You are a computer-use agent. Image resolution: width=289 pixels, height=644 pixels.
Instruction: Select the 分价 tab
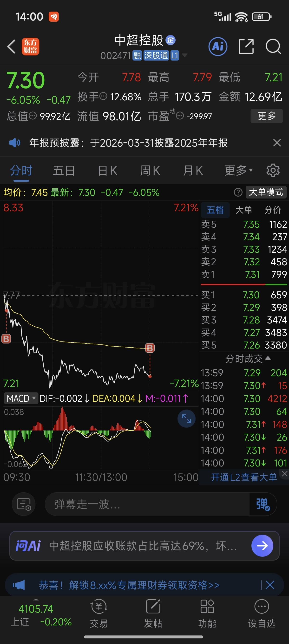273,210
